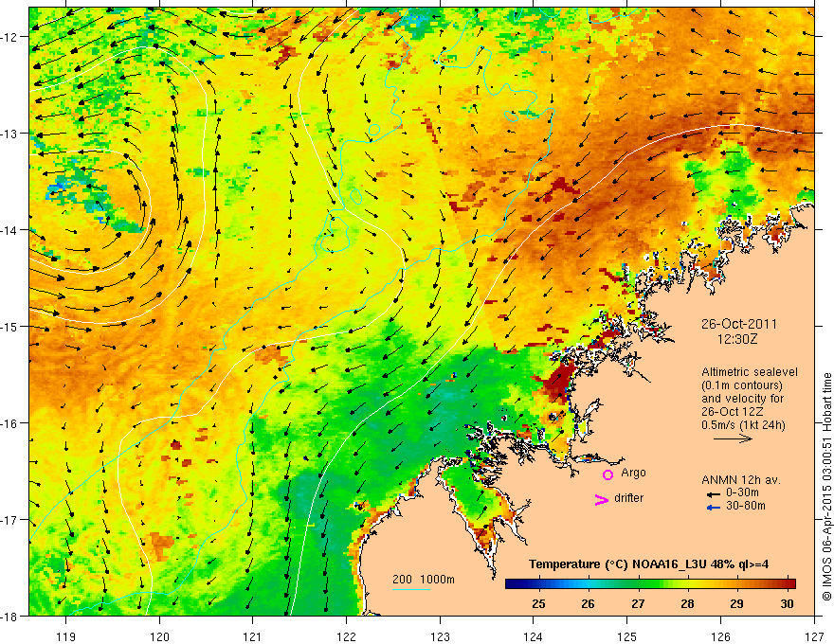Click the latitude axis label -15
The image size is (834, 644).
click(10, 326)
